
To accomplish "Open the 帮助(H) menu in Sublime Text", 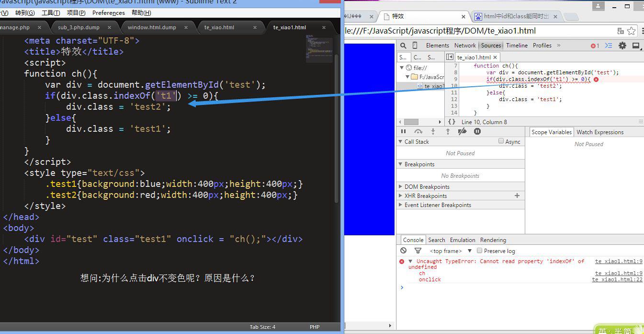I will (x=141, y=13).
